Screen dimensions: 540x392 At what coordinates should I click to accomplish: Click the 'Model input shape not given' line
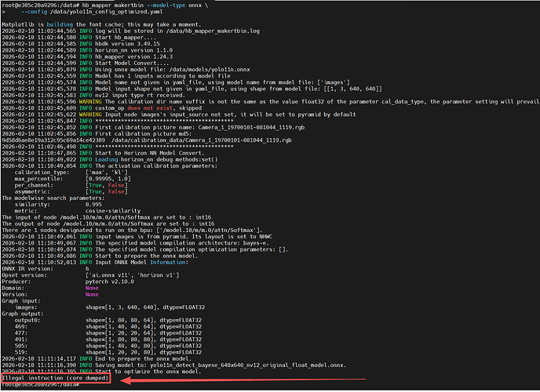pyautogui.click(x=192, y=89)
